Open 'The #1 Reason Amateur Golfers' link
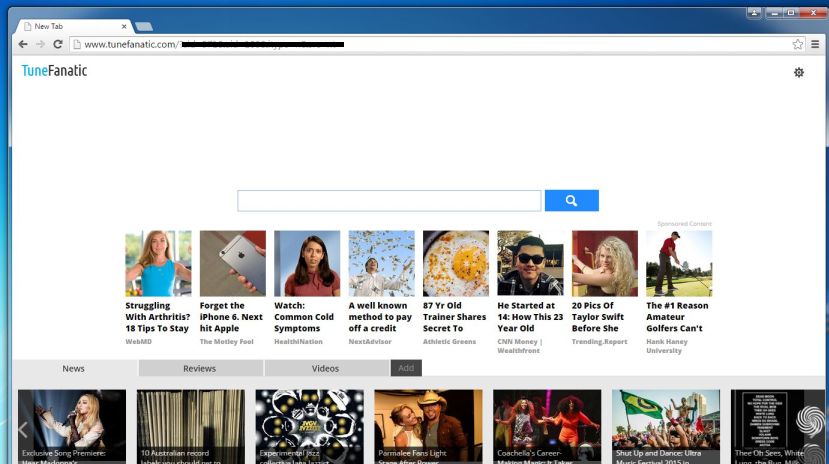Viewport: 829px width, 464px height. 677,317
